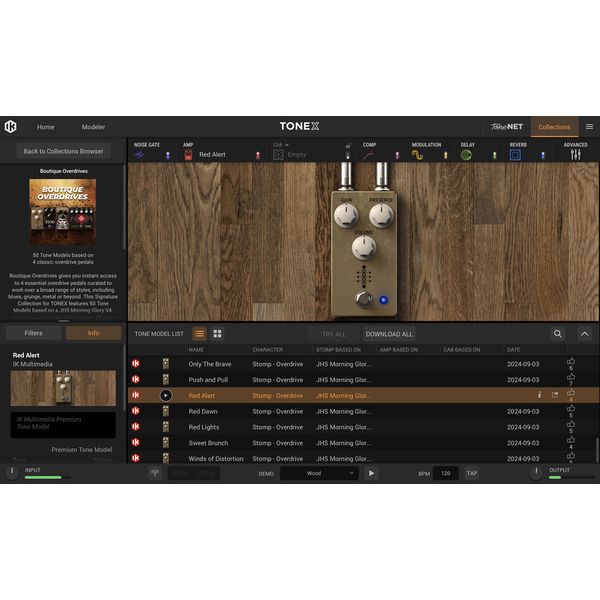
Task: Adjust the Gain knob on the pedal
Action: 346,216
